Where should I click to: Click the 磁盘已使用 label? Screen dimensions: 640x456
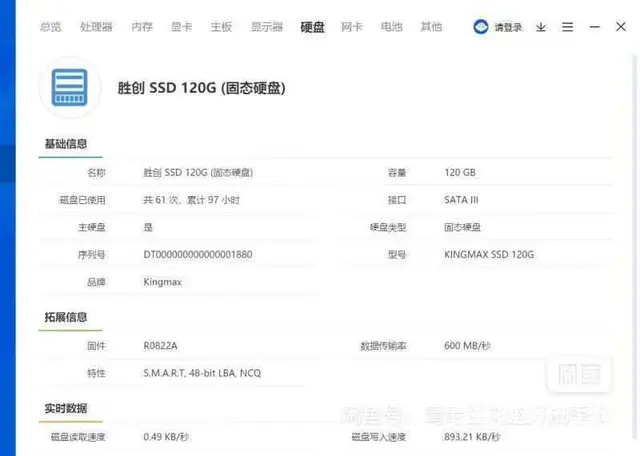point(82,200)
